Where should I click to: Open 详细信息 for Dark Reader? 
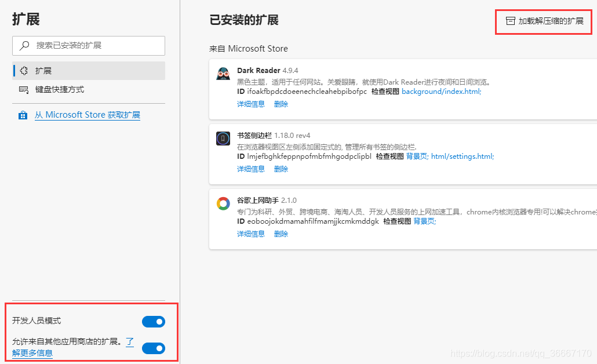tap(251, 104)
